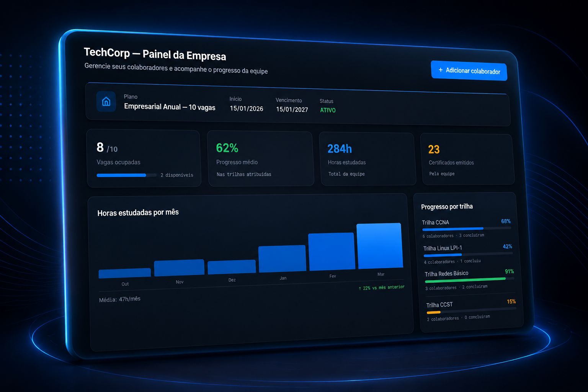Open the Trilha CCNA progress row
Viewport: 588px width, 392px height.
[x=467, y=228]
